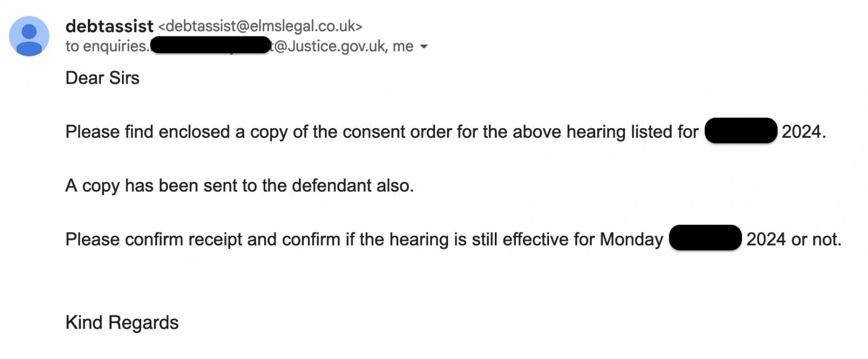
Task: Click the sender name debtassist
Action: [x=110, y=26]
